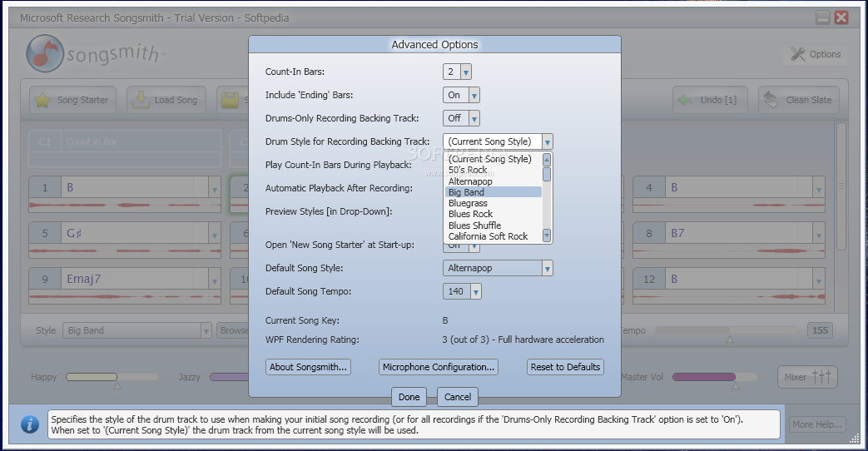Image resolution: width=868 pixels, height=451 pixels.
Task: Click the Songsmith logo icon
Action: 46,54
